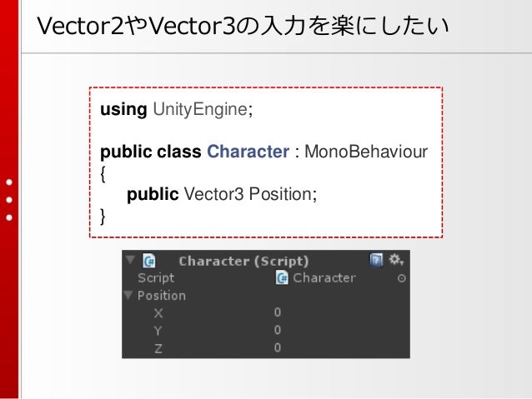Screen dimensions: 532x399
Task: Click the Position property label
Action: [162, 296]
